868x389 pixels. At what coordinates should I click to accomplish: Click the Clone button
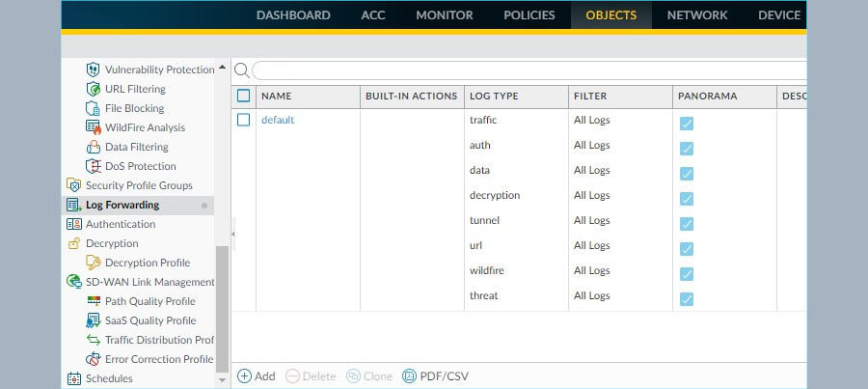[x=369, y=376]
